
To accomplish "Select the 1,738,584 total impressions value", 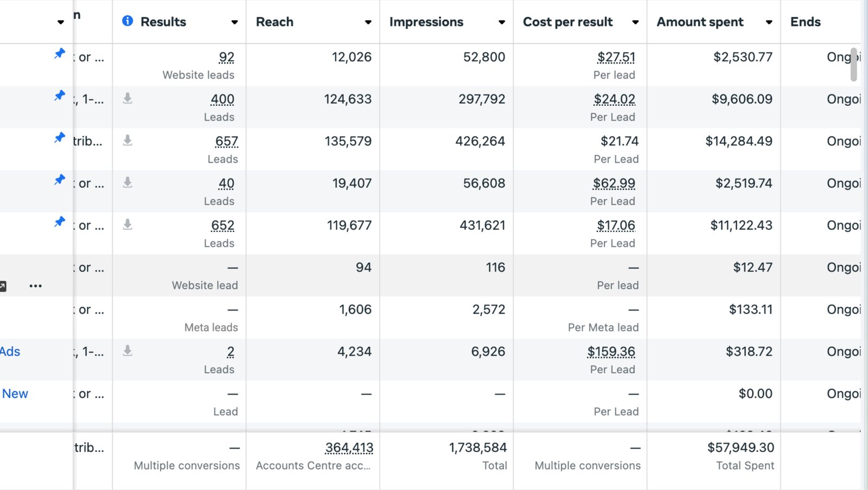I will click(x=478, y=448).
